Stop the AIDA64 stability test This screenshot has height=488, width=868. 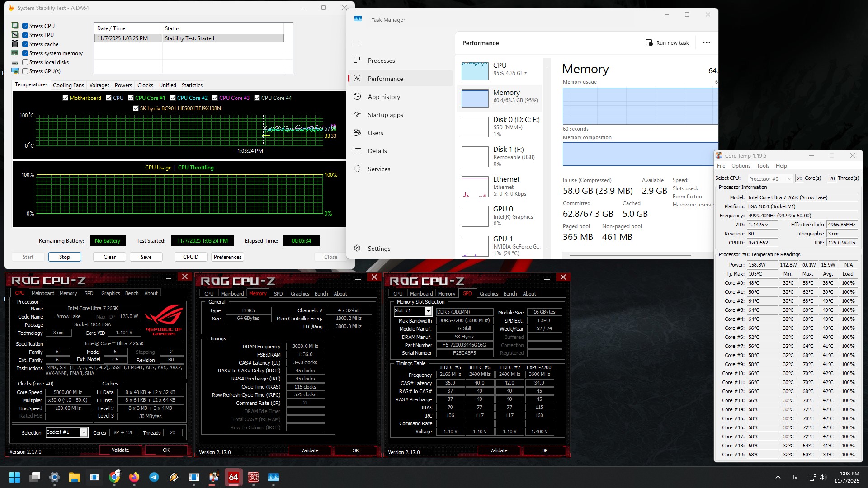pyautogui.click(x=65, y=257)
